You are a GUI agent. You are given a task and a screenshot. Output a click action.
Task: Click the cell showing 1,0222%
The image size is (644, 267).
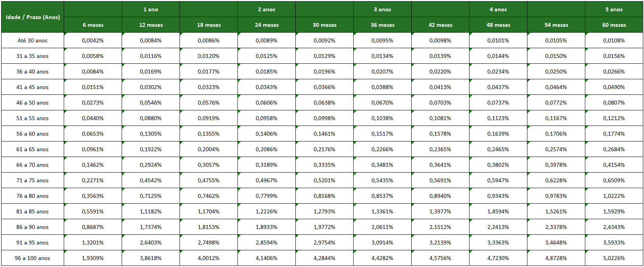point(614,196)
